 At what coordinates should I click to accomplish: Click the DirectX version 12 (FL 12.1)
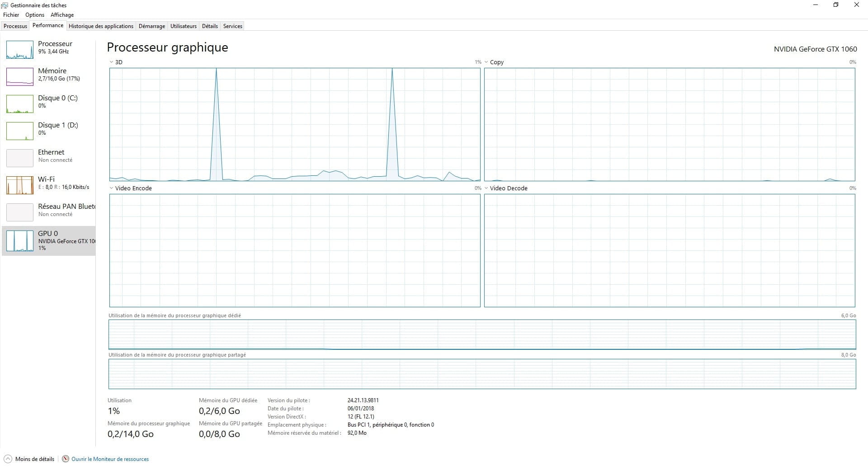click(361, 417)
